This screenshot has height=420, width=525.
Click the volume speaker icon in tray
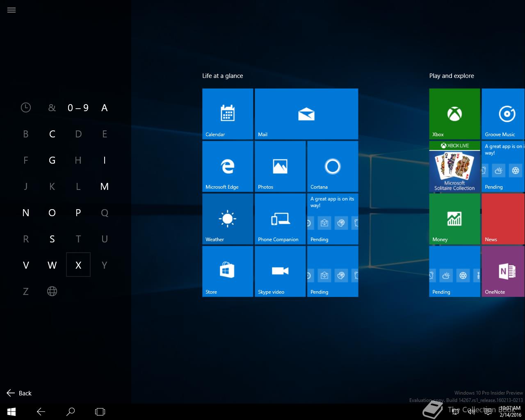[x=472, y=411]
